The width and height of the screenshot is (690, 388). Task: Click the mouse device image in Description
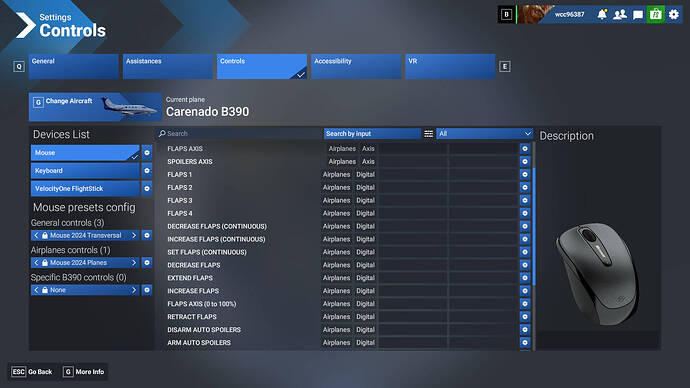[x=598, y=274]
